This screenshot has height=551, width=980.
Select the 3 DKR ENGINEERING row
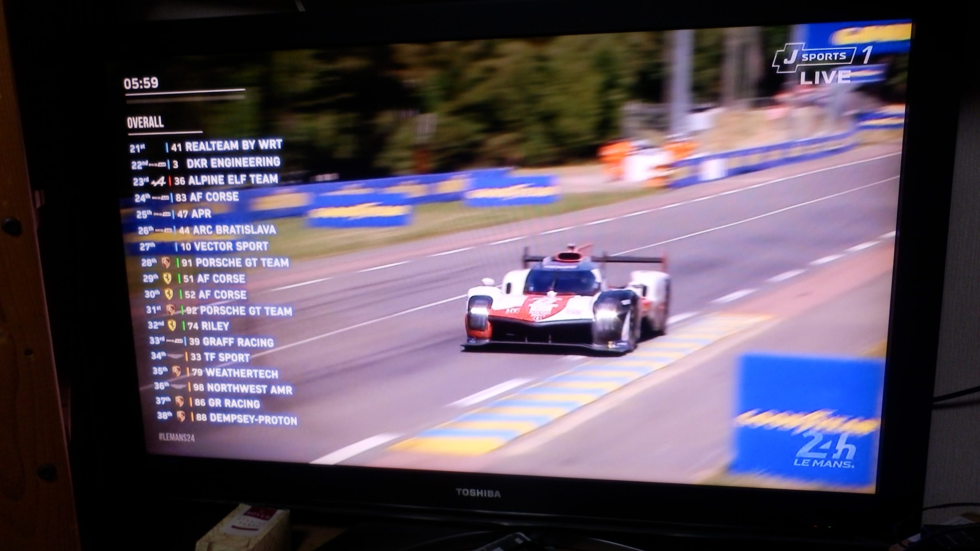(206, 163)
